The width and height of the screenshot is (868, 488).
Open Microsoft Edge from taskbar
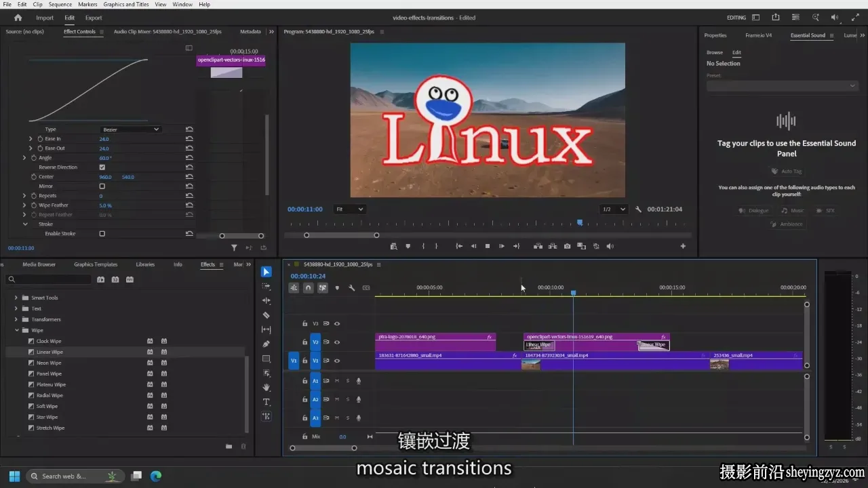(156, 476)
